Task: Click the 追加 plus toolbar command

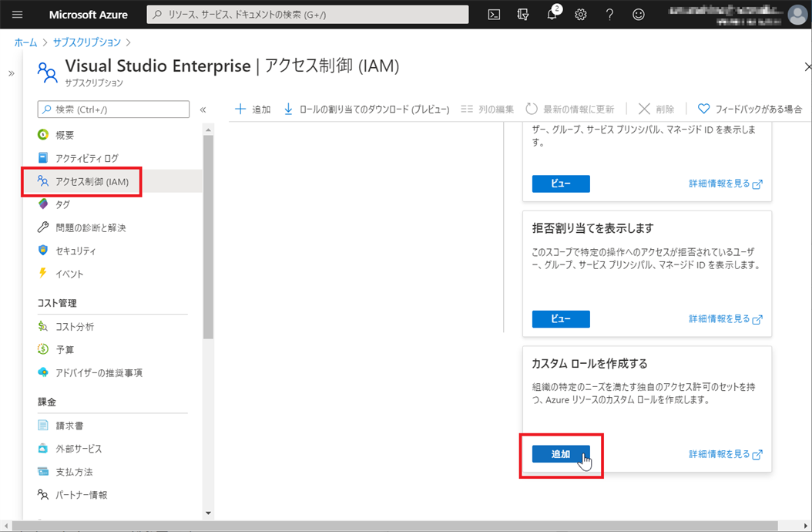Action: (x=253, y=109)
